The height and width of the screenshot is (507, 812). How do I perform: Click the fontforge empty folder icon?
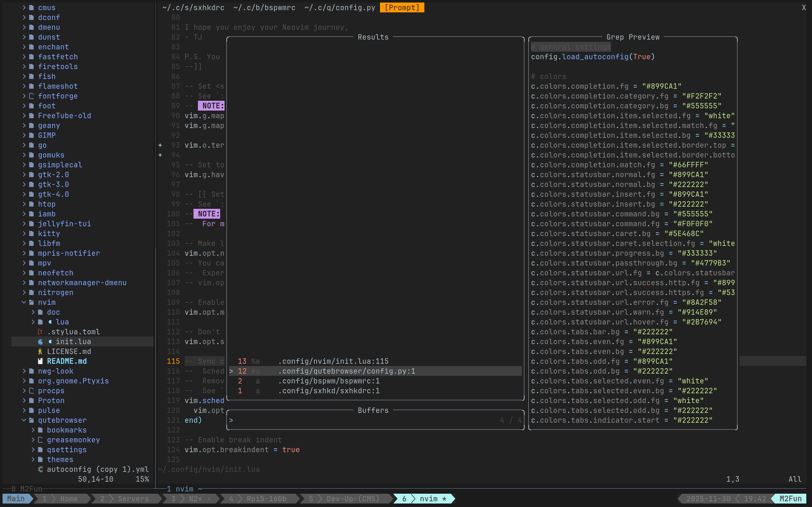(x=31, y=96)
